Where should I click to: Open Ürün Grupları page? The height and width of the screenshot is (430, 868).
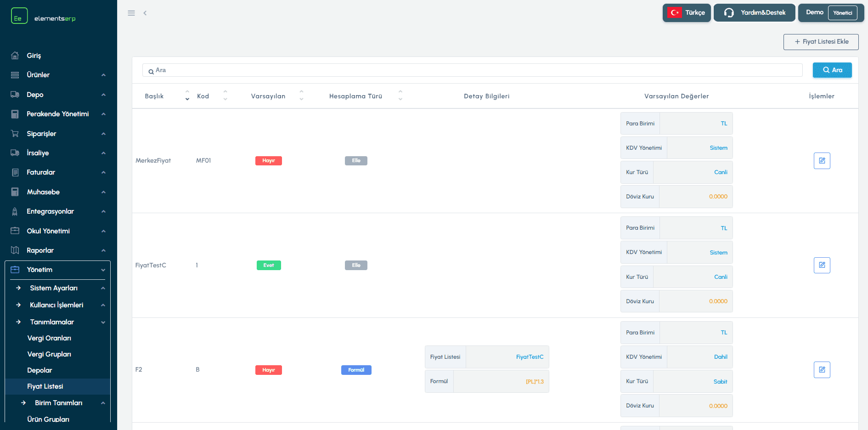pos(48,419)
